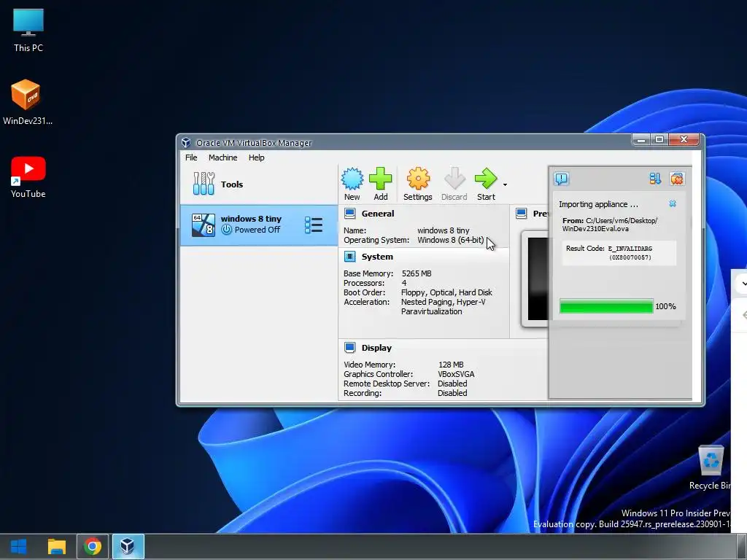Open the Help menu
747x560 pixels.
coord(256,157)
